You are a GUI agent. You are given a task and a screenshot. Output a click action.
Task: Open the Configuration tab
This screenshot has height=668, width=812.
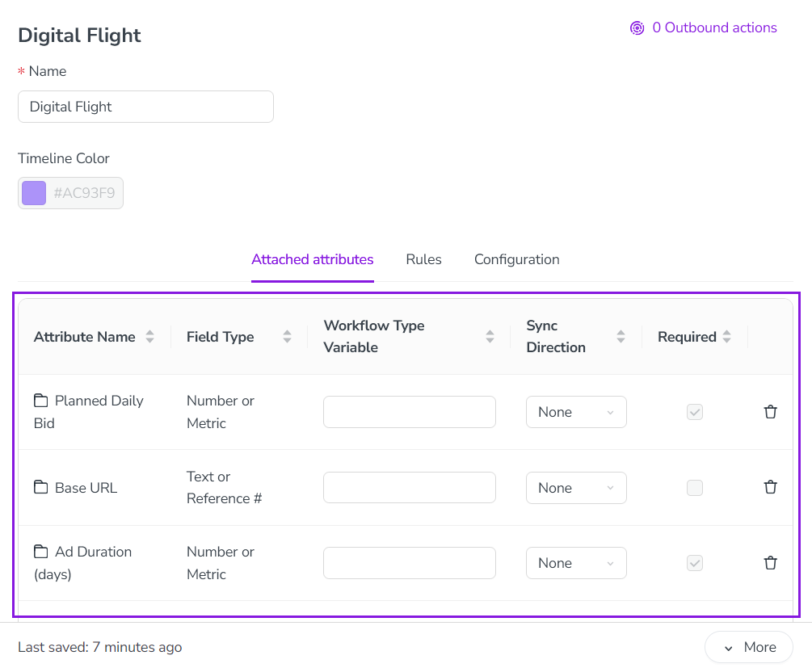517,259
